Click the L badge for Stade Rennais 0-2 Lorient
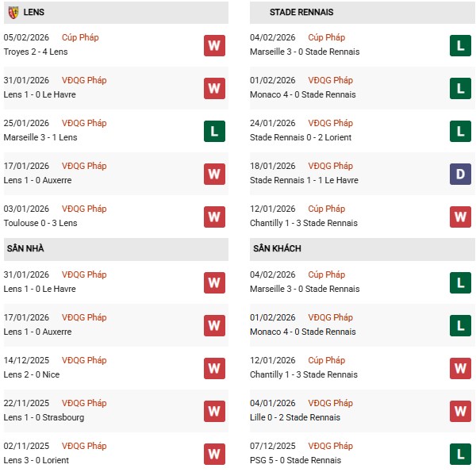This screenshot has height=472, width=476. pyautogui.click(x=460, y=131)
